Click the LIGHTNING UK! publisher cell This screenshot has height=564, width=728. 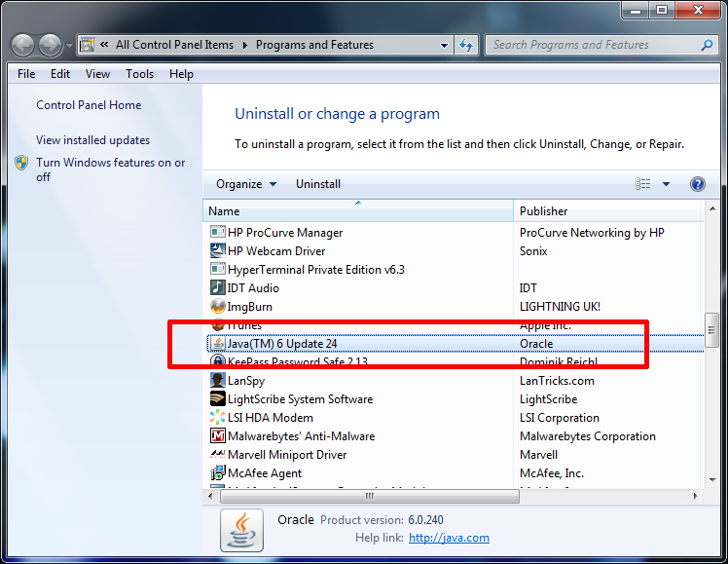[560, 307]
